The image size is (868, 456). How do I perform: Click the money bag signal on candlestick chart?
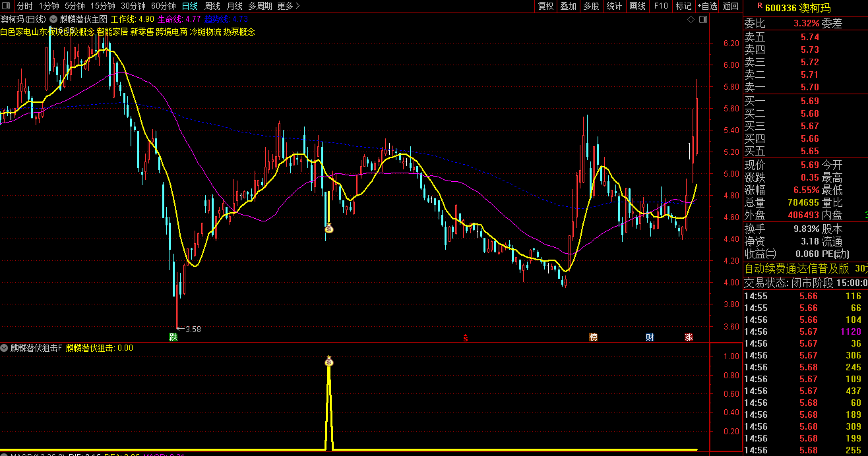pos(329,229)
